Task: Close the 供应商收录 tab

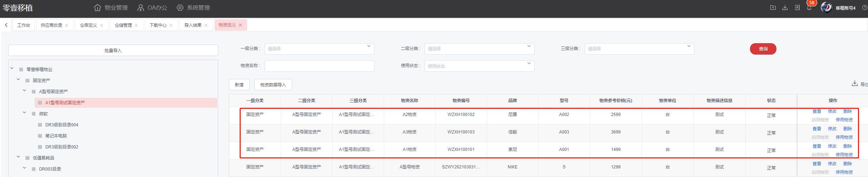Action: (x=67, y=25)
